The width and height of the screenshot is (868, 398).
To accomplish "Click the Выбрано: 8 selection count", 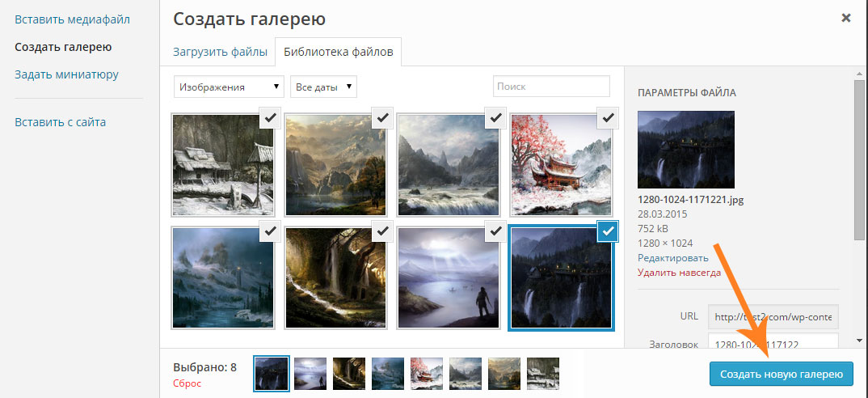I will pyautogui.click(x=204, y=367).
